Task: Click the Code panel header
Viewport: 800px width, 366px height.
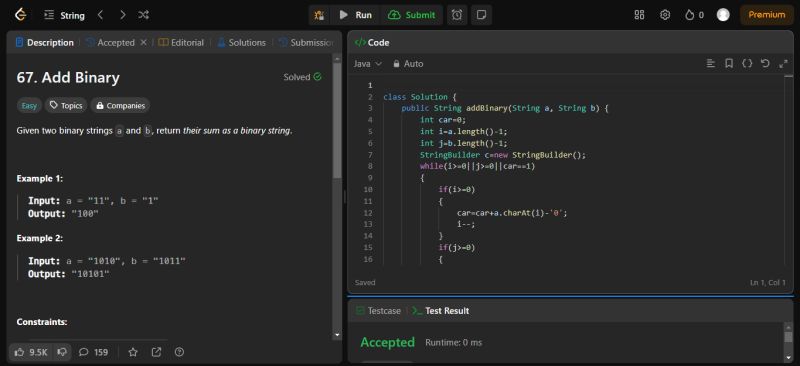Action: coord(372,42)
